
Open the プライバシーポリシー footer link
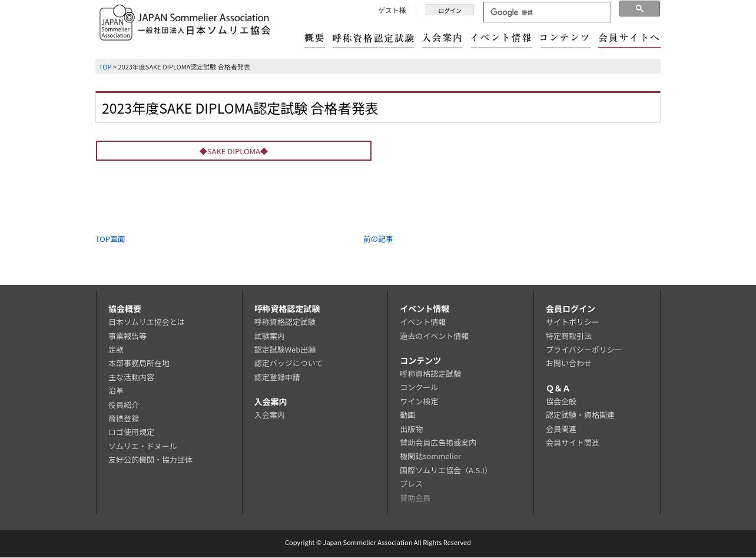click(584, 350)
